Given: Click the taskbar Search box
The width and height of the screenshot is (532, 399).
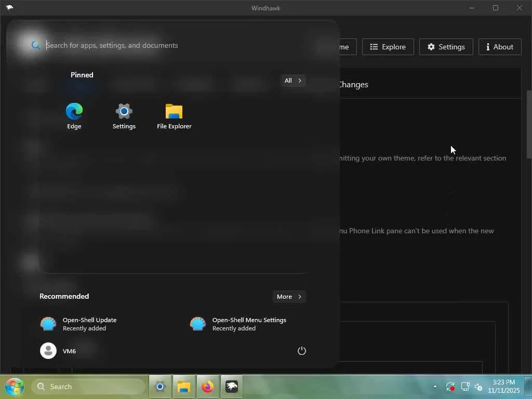Looking at the screenshot, I should (x=88, y=387).
